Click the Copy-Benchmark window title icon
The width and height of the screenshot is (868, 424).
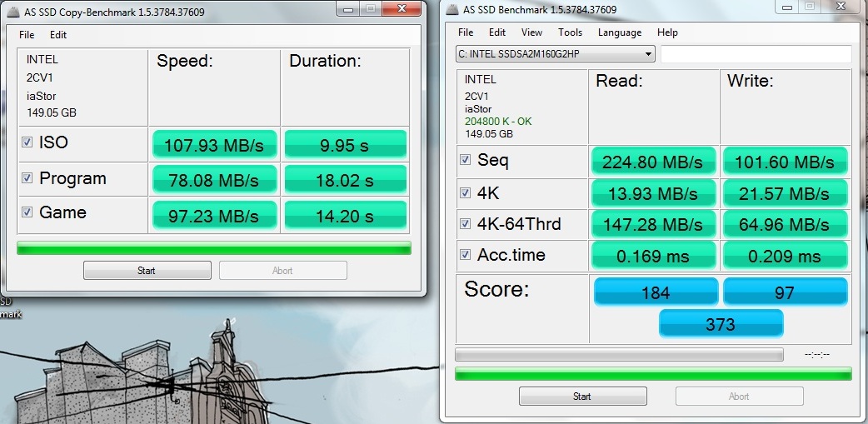[14, 12]
